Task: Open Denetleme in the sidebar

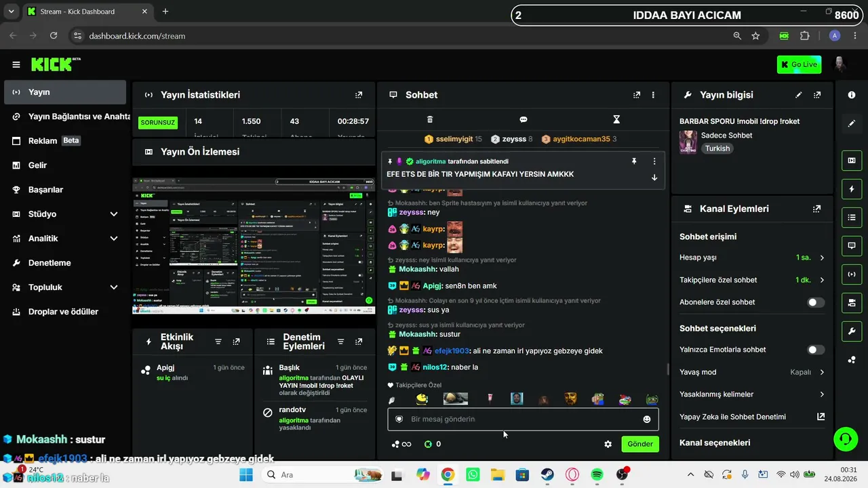Action: pyautogui.click(x=65, y=263)
